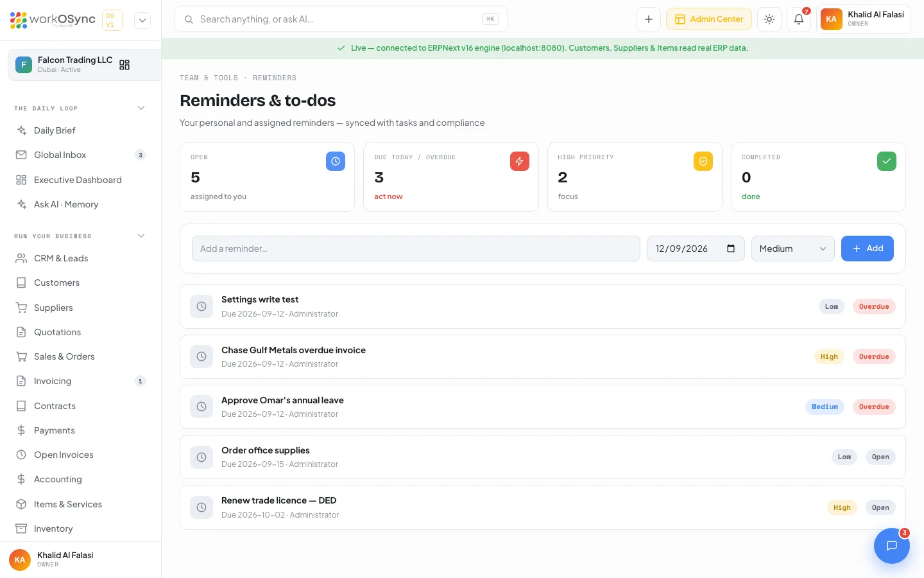Screen dimensions: 924x578
Task: Open the date picker calendar icon
Action: coord(731,249)
